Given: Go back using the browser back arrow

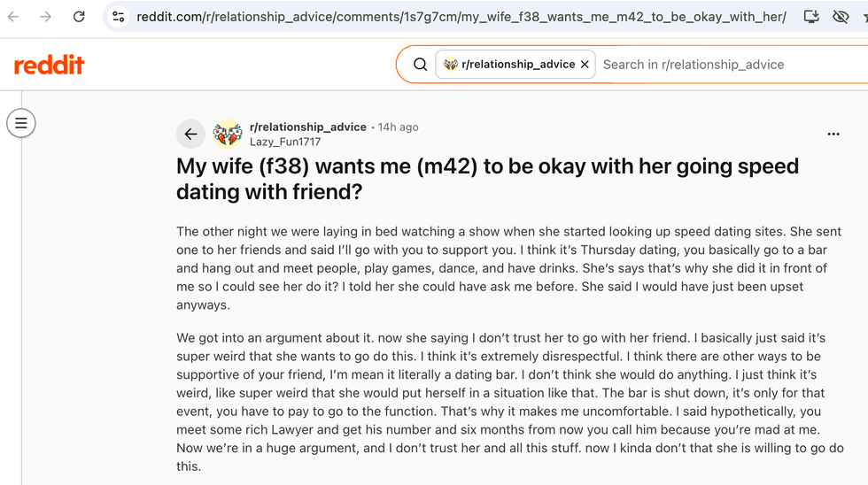Looking at the screenshot, I should coord(13,17).
